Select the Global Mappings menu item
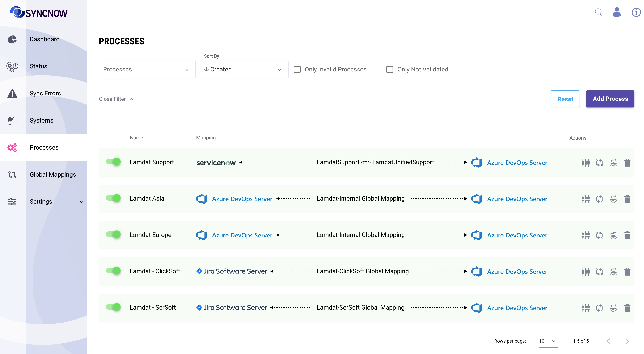Viewport: 644px width, 354px height. (52, 174)
